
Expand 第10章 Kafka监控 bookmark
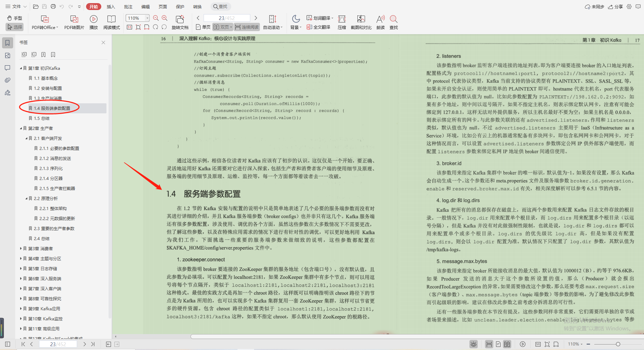pos(21,319)
